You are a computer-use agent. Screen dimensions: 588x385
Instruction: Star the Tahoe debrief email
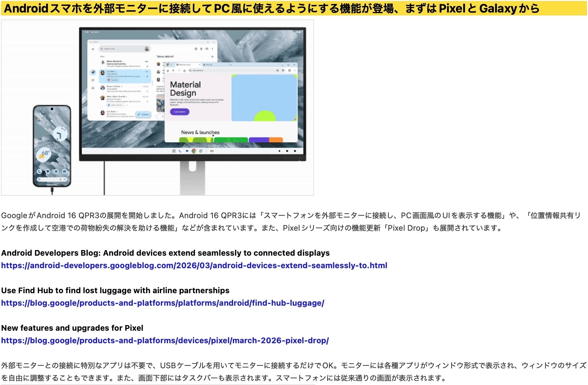point(212,57)
